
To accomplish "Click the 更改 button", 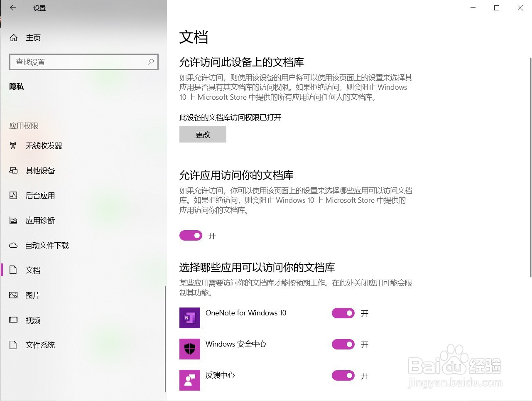I will 203,135.
